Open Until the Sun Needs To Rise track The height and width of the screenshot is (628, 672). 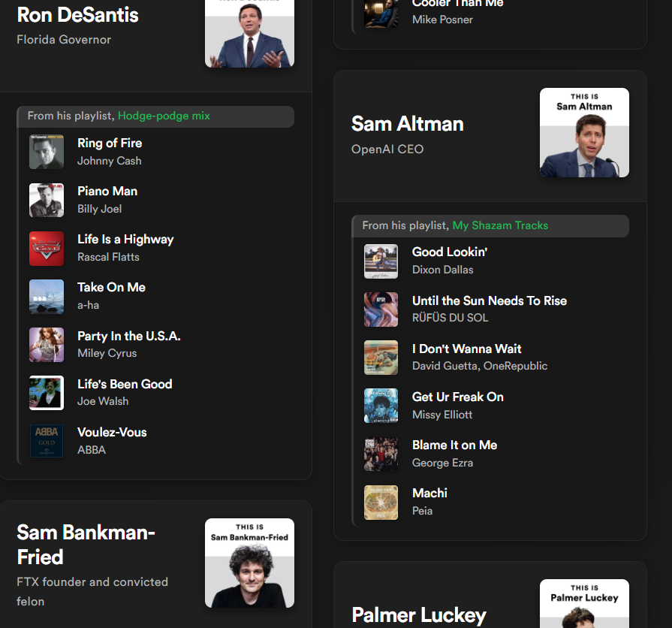(x=490, y=300)
